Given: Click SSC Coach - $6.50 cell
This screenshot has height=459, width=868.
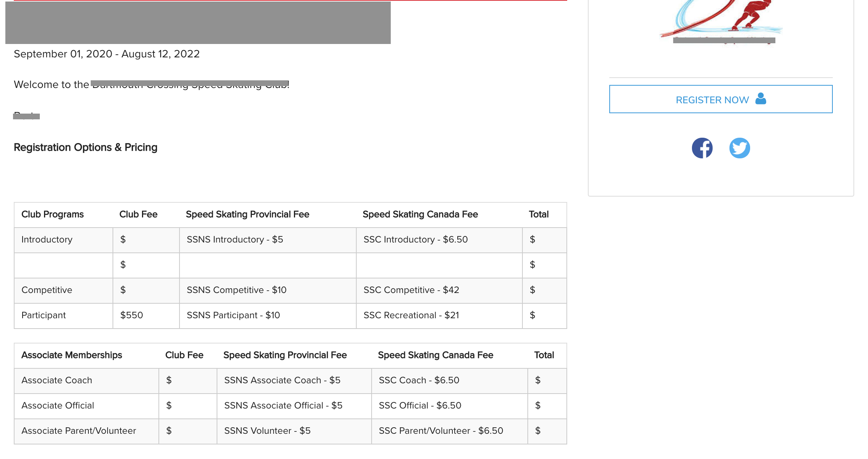Looking at the screenshot, I should point(419,380).
